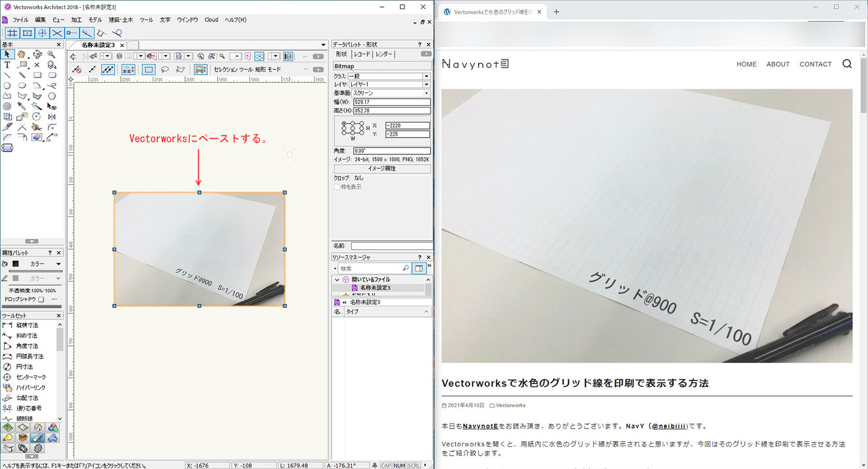Viewport: 868px width, 469px height.
Task: Click the black fill color swatch
Action: 16,264
